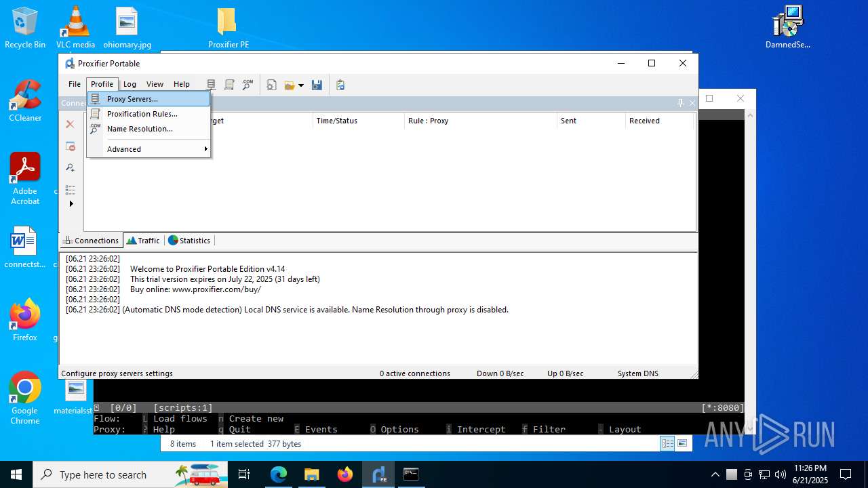Toggle auto-hide pin of Connections pane
The image size is (868, 488).
click(680, 103)
